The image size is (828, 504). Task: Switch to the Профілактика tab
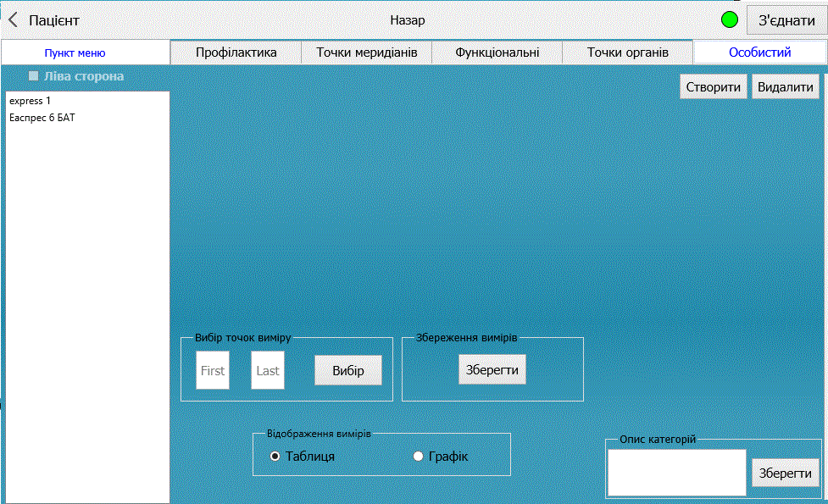(x=236, y=53)
